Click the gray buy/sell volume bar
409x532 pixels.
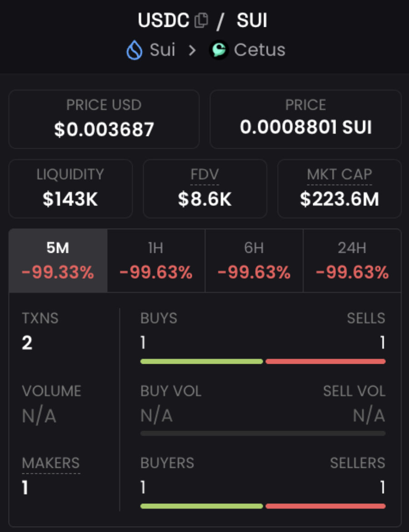pyautogui.click(x=263, y=434)
